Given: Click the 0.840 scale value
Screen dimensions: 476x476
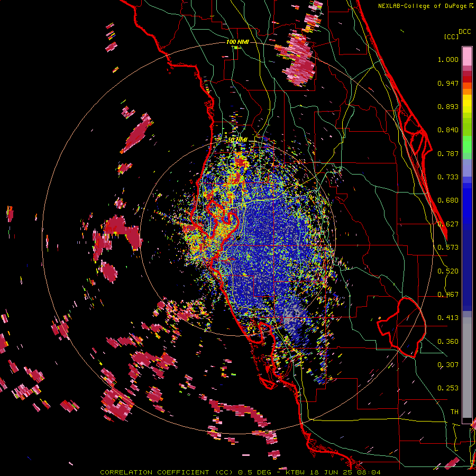Looking at the screenshot, I should [x=448, y=130].
